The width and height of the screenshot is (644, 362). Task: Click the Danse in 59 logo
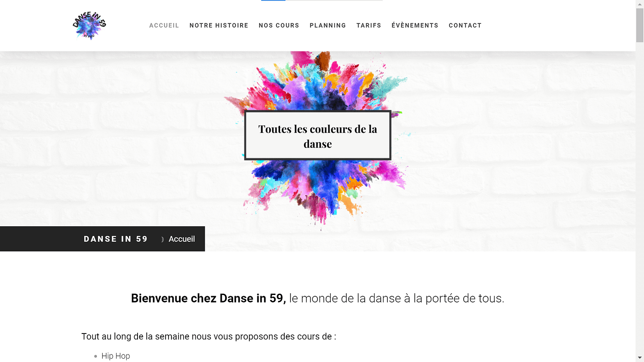coord(89,26)
